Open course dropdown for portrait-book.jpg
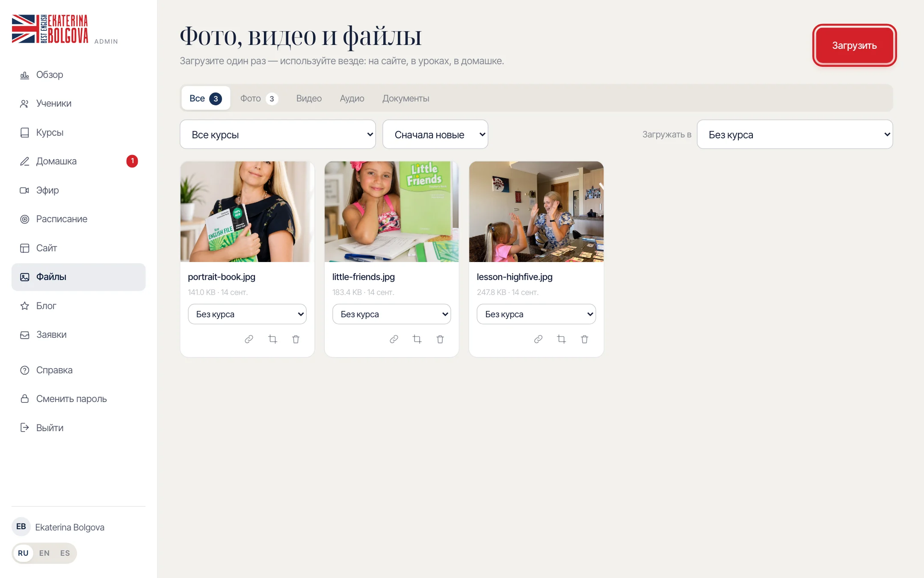The height and width of the screenshot is (578, 924). point(247,314)
